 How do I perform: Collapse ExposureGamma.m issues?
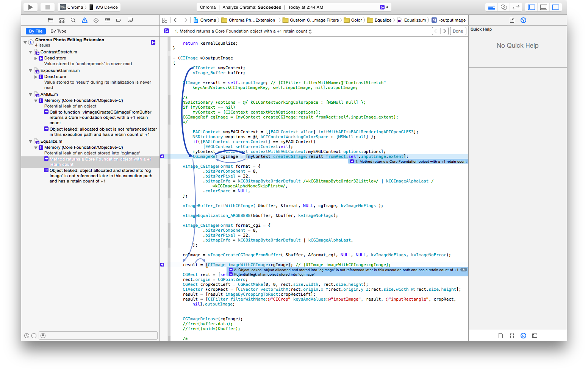(31, 70)
